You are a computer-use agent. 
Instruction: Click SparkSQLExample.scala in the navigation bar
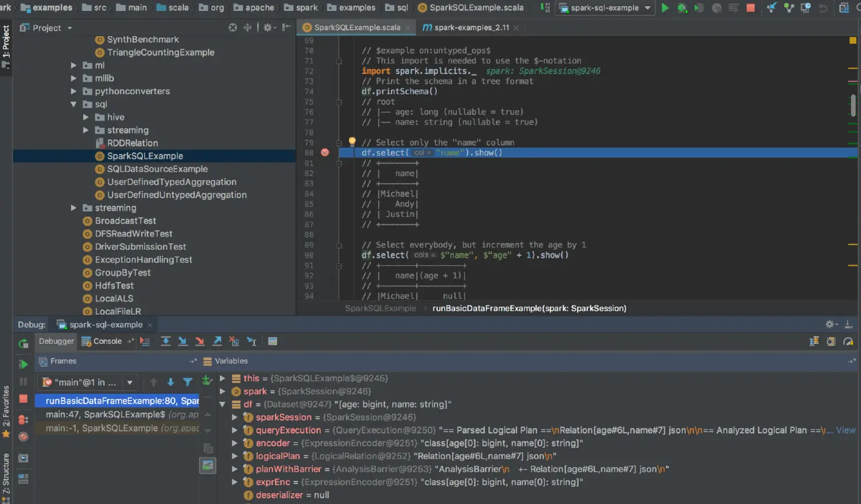pyautogui.click(x=471, y=8)
